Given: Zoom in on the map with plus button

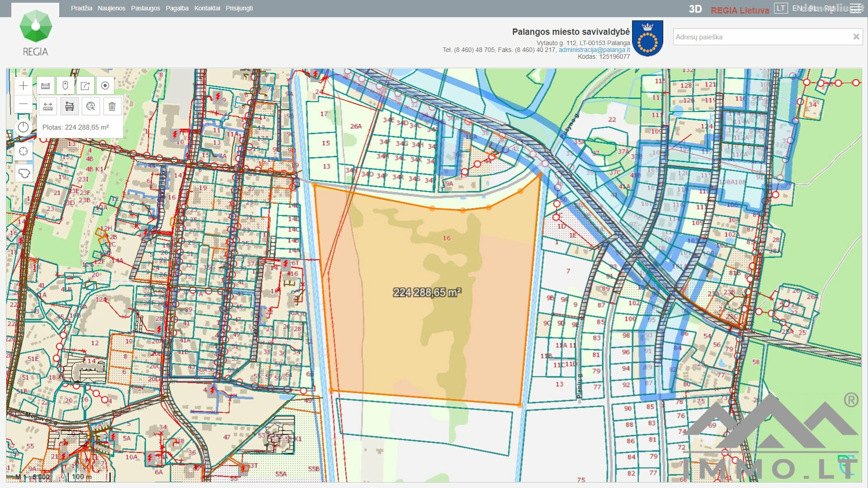Looking at the screenshot, I should 24,86.
